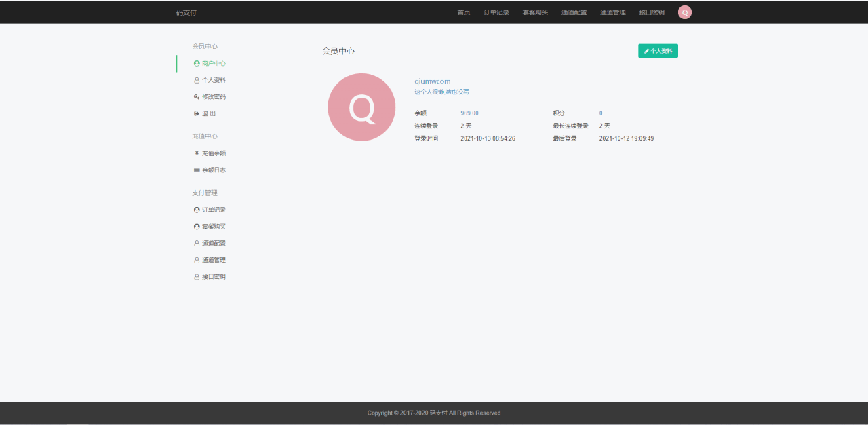Click the icon beside sidebar 接口密钥

tap(197, 278)
